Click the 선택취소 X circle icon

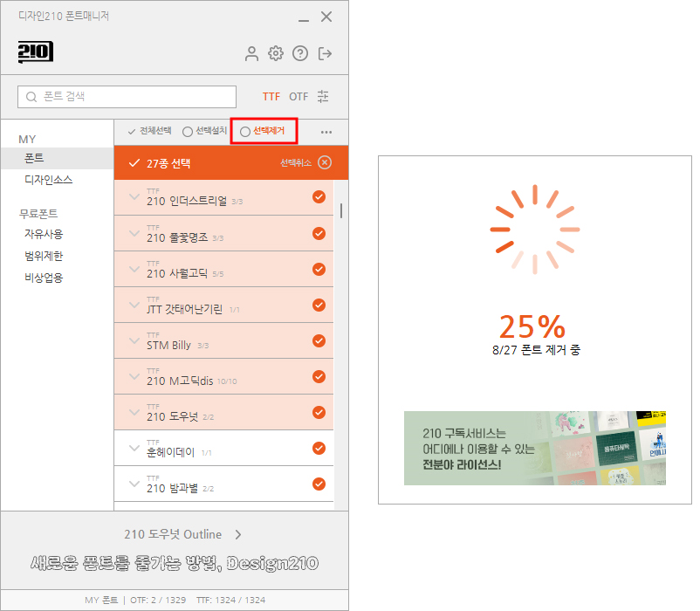point(325,162)
